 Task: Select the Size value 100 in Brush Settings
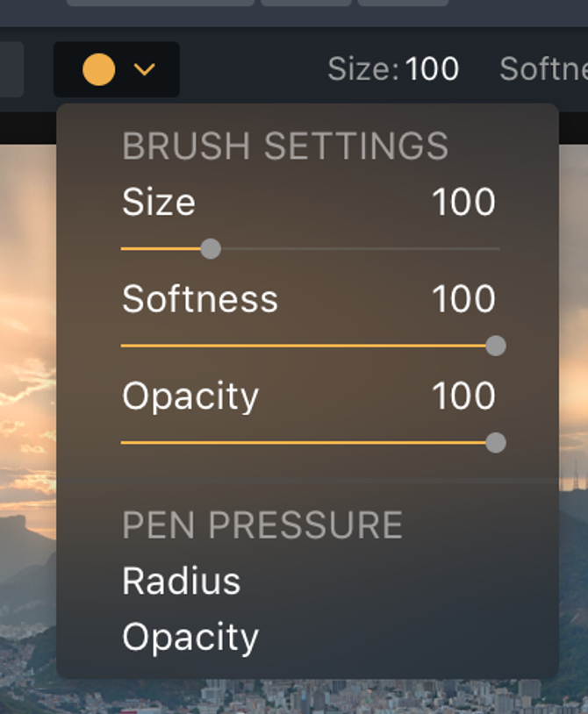point(463,202)
